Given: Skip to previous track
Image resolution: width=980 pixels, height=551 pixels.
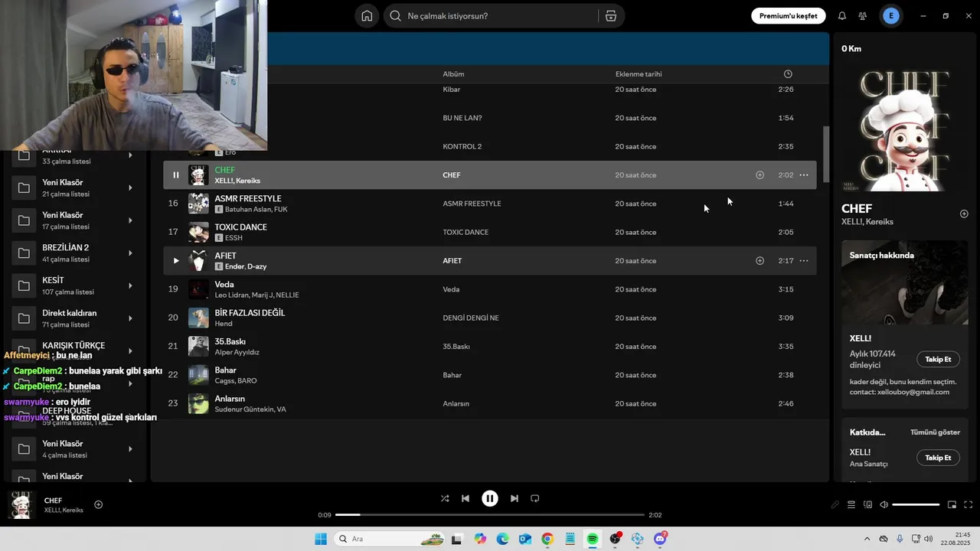Looking at the screenshot, I should coord(465,499).
